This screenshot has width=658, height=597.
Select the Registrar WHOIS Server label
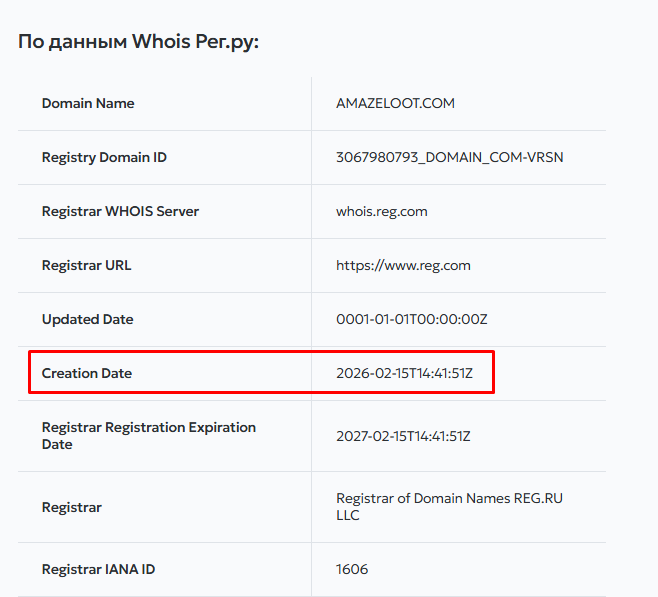tap(120, 211)
